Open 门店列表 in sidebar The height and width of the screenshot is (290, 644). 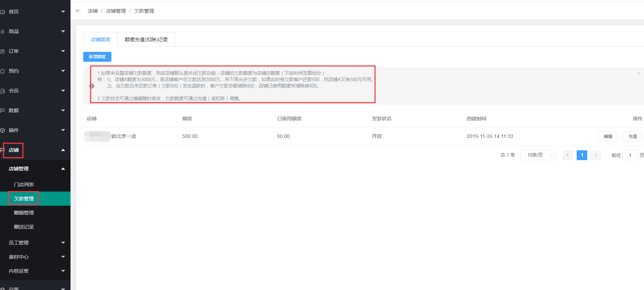click(24, 185)
